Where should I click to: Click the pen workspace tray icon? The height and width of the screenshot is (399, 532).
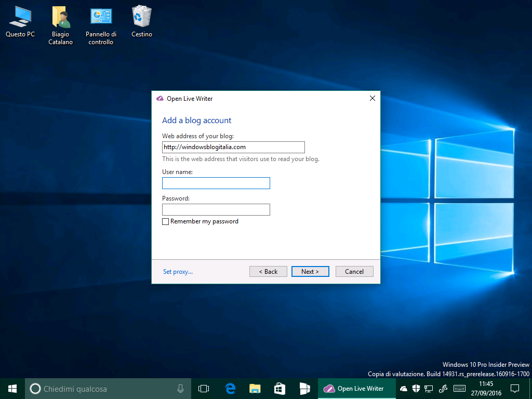pos(443,389)
